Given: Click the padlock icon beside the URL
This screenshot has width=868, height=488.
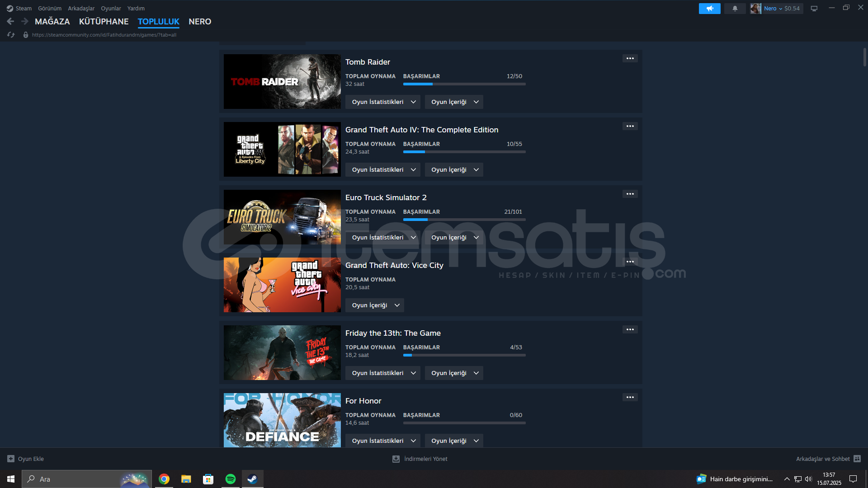Looking at the screenshot, I should click(26, 35).
